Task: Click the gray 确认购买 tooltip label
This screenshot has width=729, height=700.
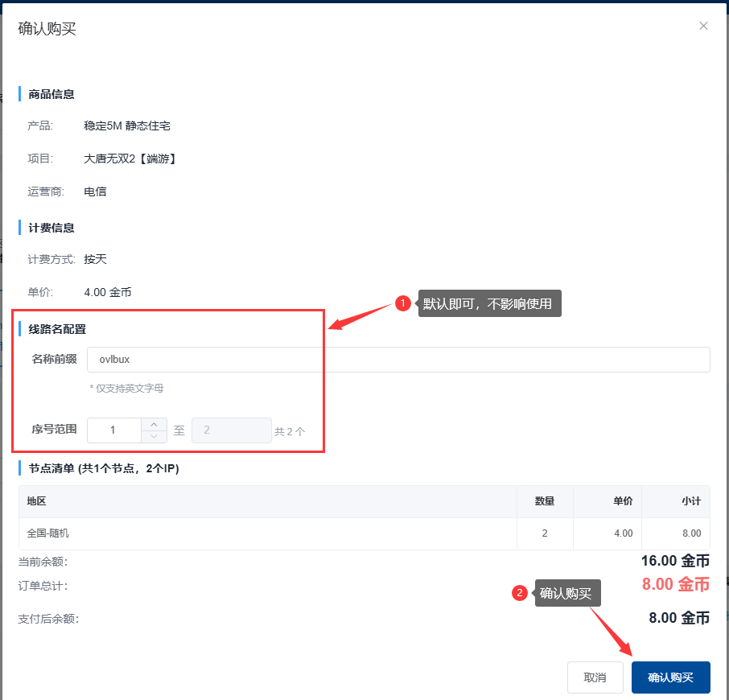Action: coord(567,594)
